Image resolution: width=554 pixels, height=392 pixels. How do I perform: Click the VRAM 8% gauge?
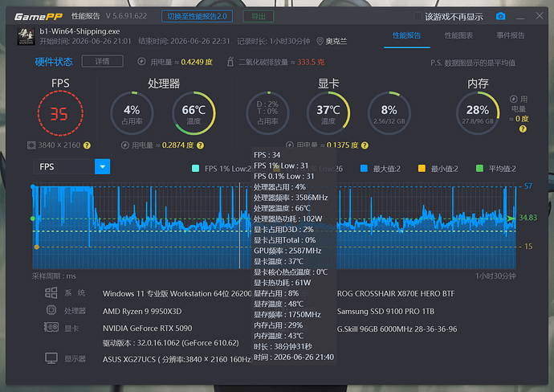pos(389,113)
